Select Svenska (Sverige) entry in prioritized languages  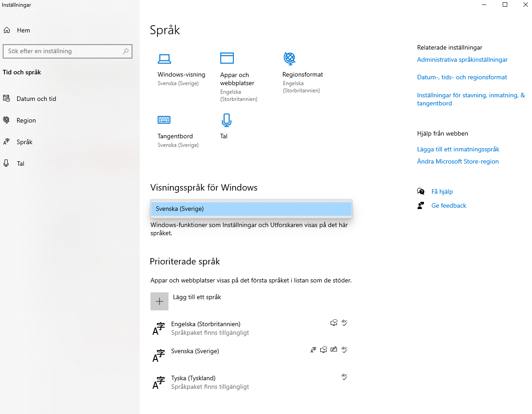195,351
